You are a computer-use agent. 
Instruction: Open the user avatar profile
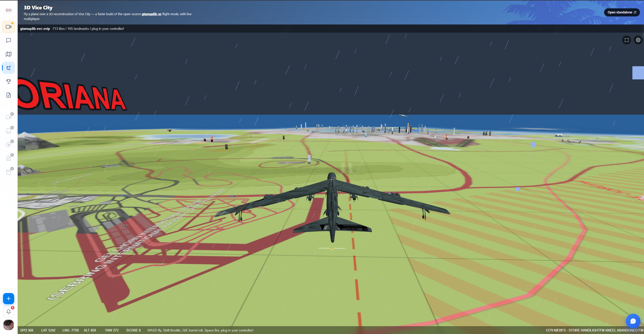click(x=9, y=325)
